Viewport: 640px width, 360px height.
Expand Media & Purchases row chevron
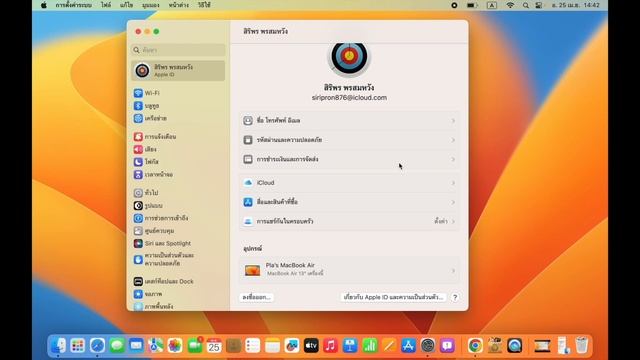[x=453, y=202]
